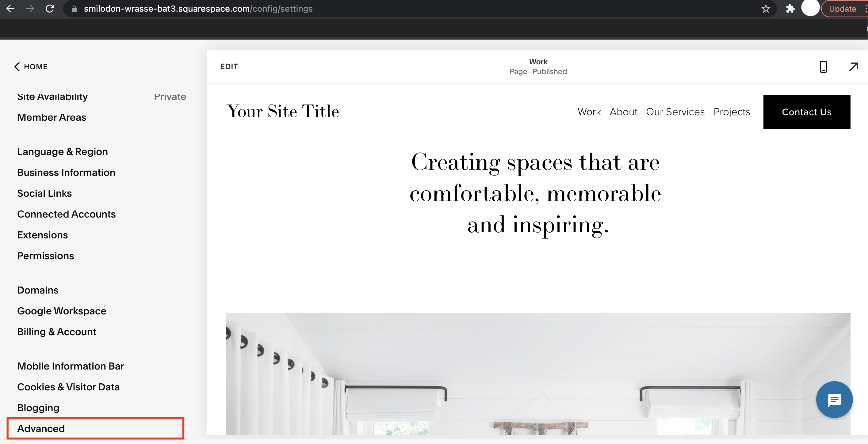868x444 pixels.
Task: Click the mobile preview icon
Action: [823, 66]
